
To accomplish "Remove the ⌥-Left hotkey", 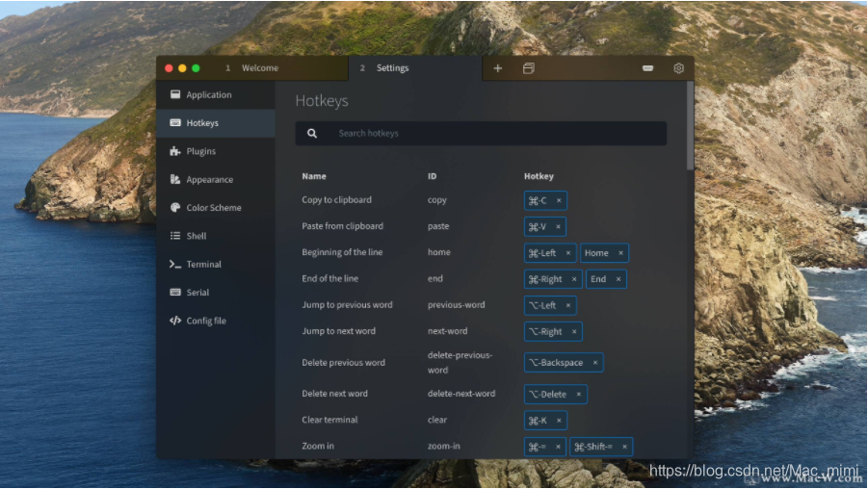I will point(568,305).
